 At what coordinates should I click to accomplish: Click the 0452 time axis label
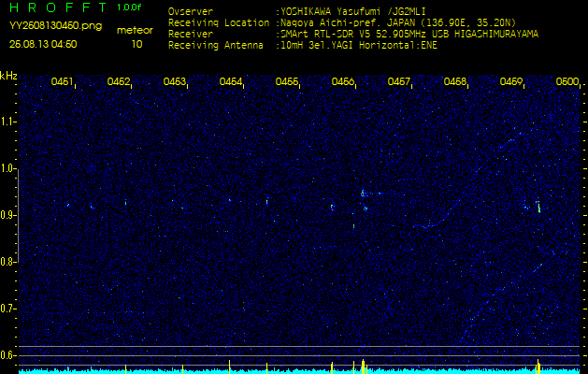tap(118, 81)
